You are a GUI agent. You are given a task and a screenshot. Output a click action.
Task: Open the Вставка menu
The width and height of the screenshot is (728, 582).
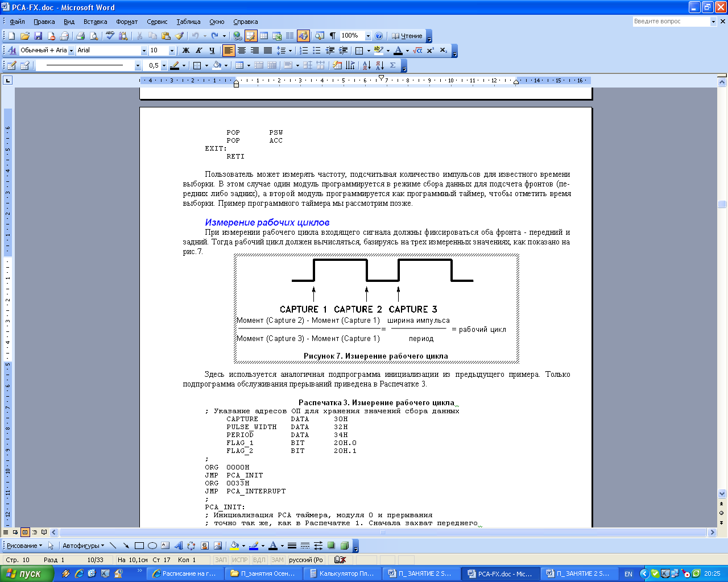(95, 22)
